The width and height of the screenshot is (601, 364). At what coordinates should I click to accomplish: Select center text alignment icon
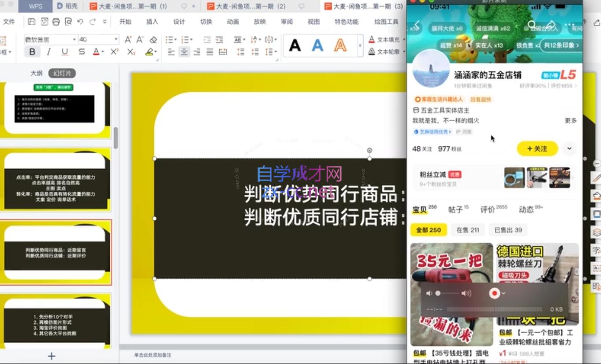pos(184,52)
